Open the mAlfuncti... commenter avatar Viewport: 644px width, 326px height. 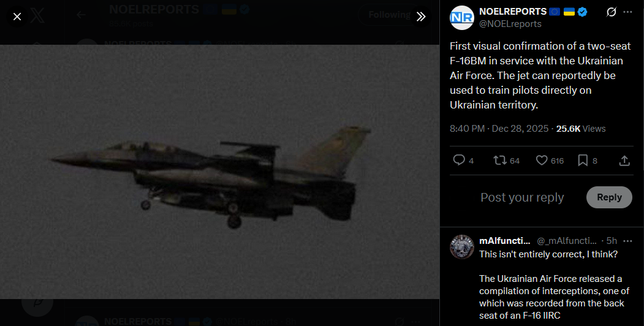(462, 247)
